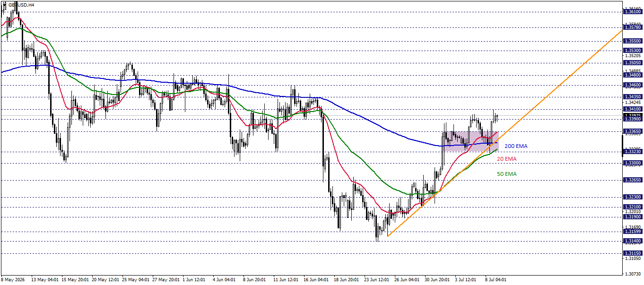Select the 1.35050 price level label
644x285 pixels.
[633, 62]
